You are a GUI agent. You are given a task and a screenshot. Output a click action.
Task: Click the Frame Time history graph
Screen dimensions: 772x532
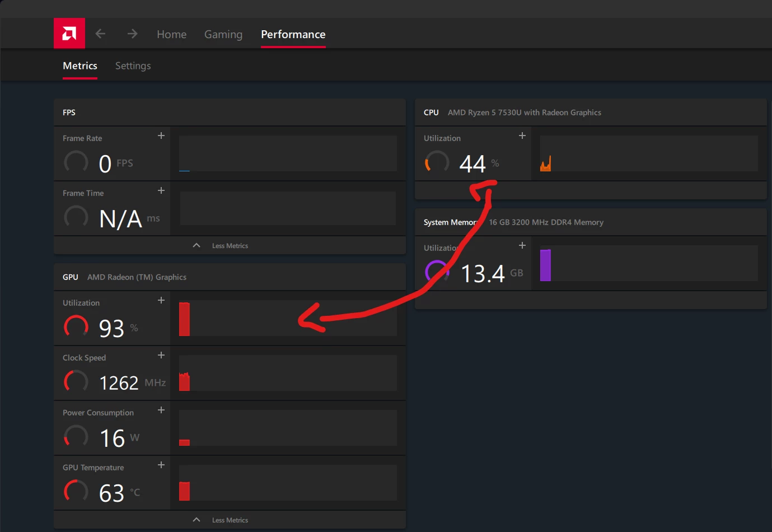click(288, 208)
